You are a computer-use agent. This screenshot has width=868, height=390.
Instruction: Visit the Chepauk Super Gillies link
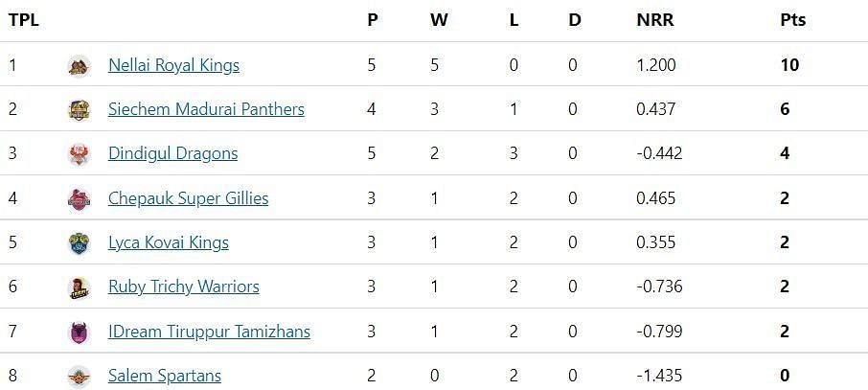188,198
